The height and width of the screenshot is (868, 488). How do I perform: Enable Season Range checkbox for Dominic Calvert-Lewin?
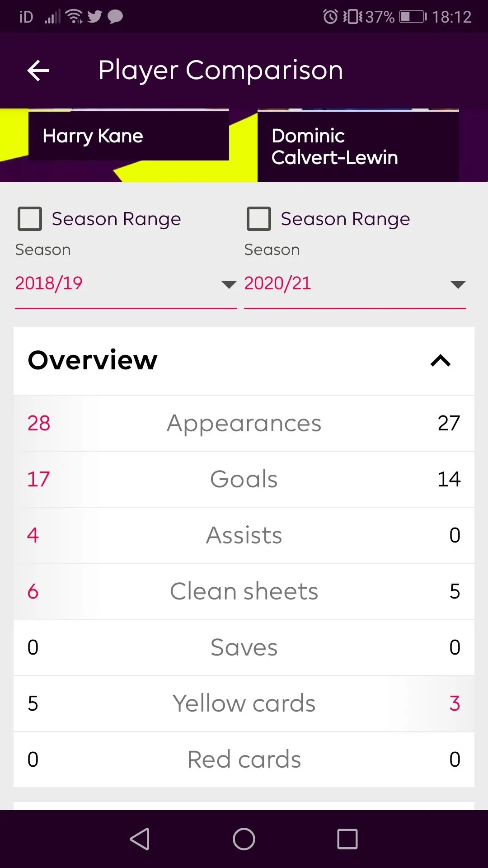[259, 219]
